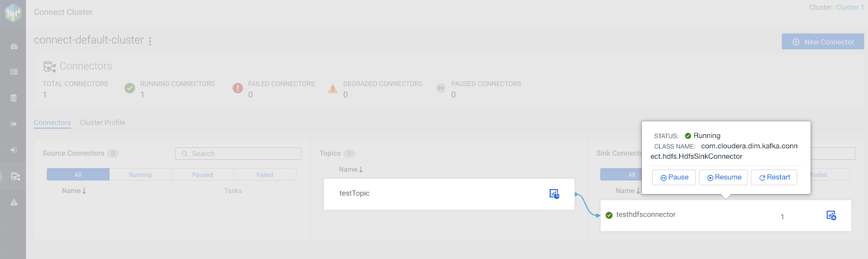Open testhdfsconnector settings chart icon
868x259 pixels.
pyautogui.click(x=831, y=216)
